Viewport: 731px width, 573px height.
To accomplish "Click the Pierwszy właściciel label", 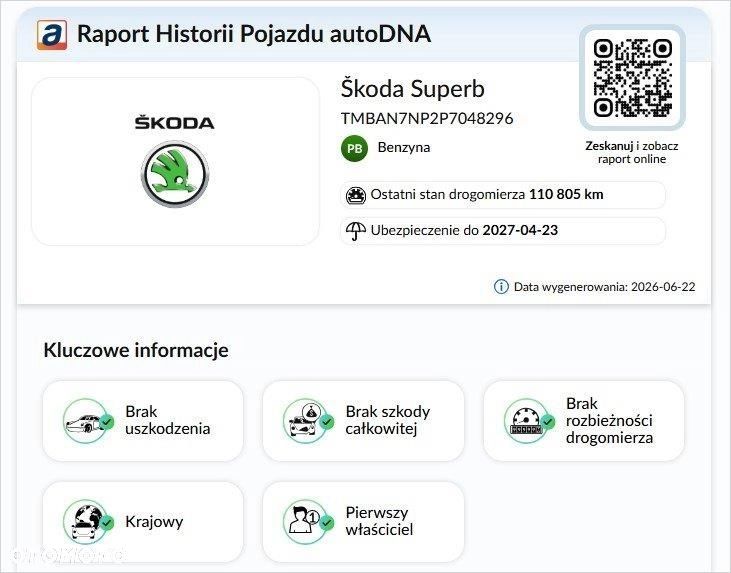I will coord(379,521).
